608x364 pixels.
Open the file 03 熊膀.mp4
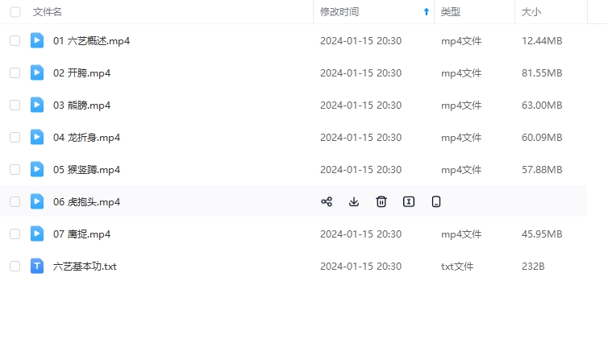point(81,105)
